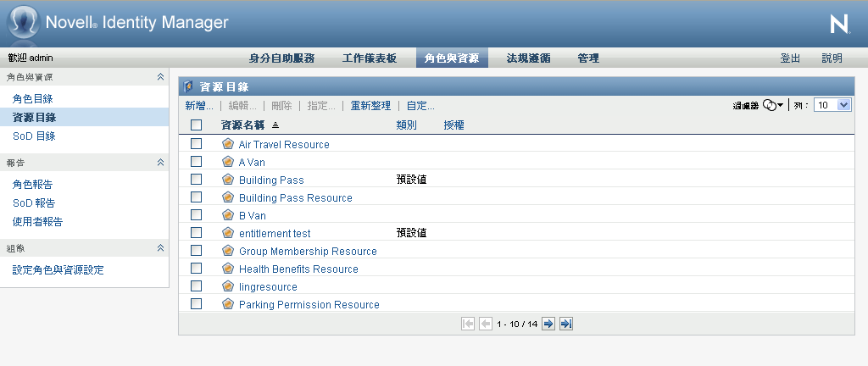868x366 pixels.
Task: Open the 管理 tab
Action: (x=588, y=58)
